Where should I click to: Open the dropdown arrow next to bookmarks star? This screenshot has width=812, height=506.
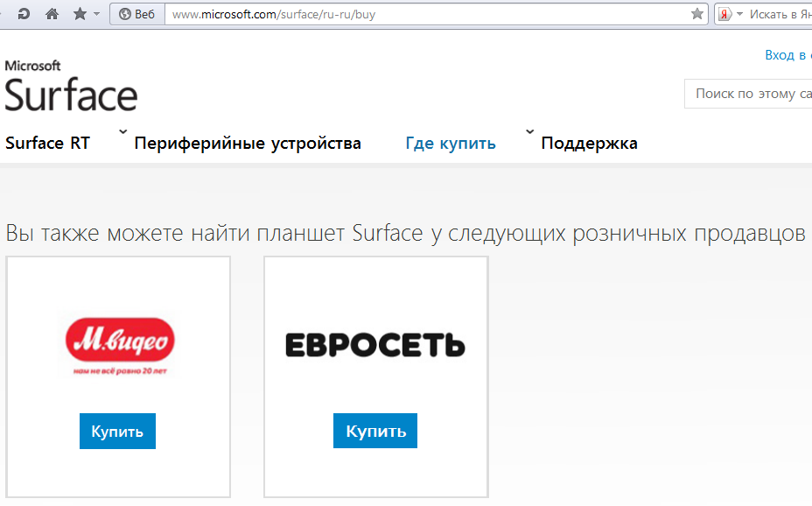(x=96, y=14)
